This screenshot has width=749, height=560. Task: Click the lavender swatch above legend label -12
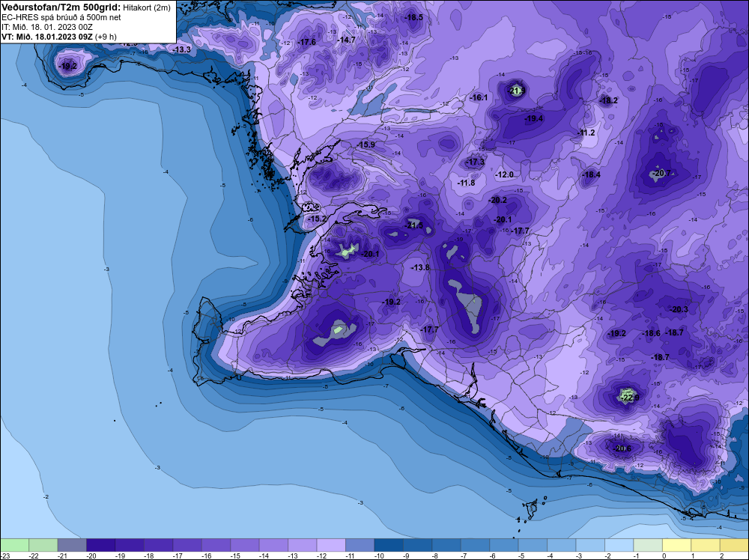(x=331, y=545)
